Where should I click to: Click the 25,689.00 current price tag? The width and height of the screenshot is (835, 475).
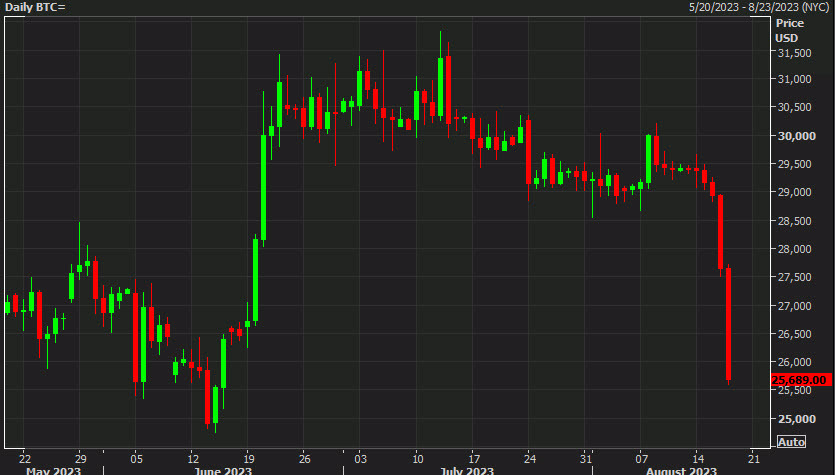click(801, 380)
